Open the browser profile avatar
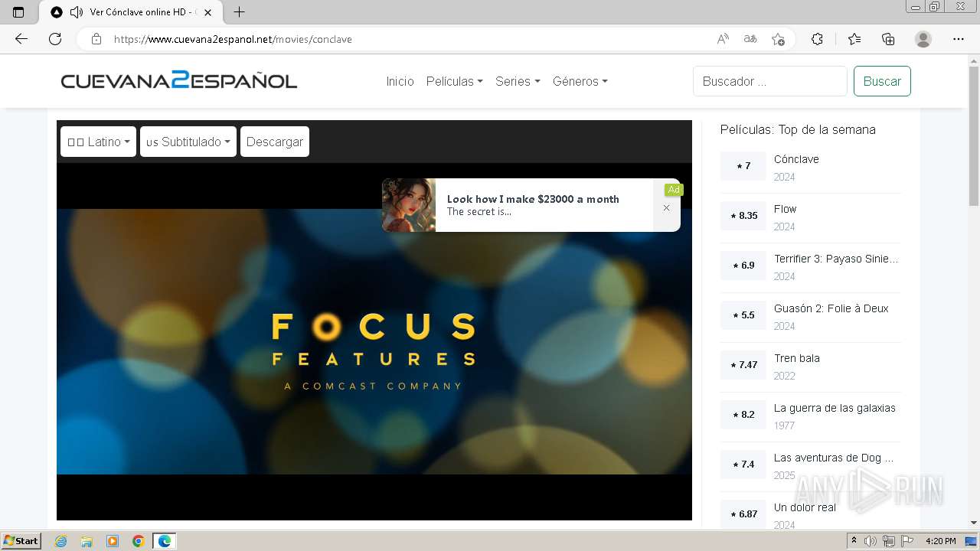 point(923,39)
